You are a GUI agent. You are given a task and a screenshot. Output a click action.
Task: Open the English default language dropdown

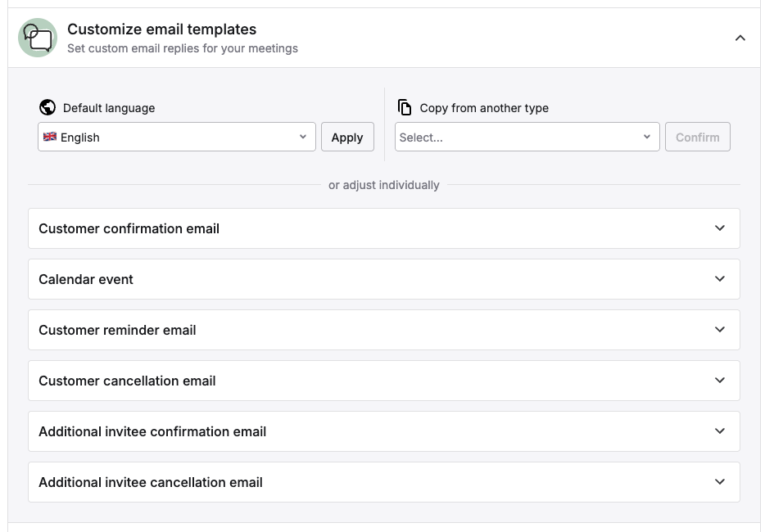(x=176, y=138)
